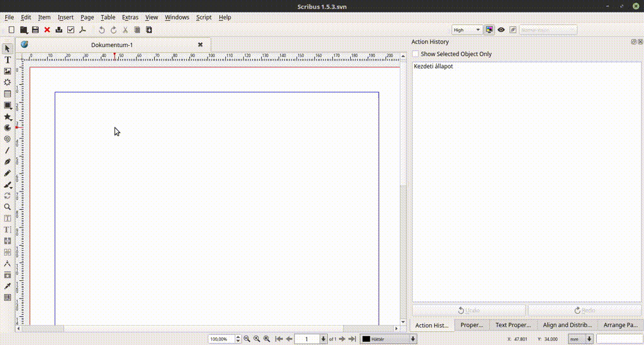Screen dimensions: 644x345
Task: Select the Eyedropper tool
Action: click(x=8, y=286)
